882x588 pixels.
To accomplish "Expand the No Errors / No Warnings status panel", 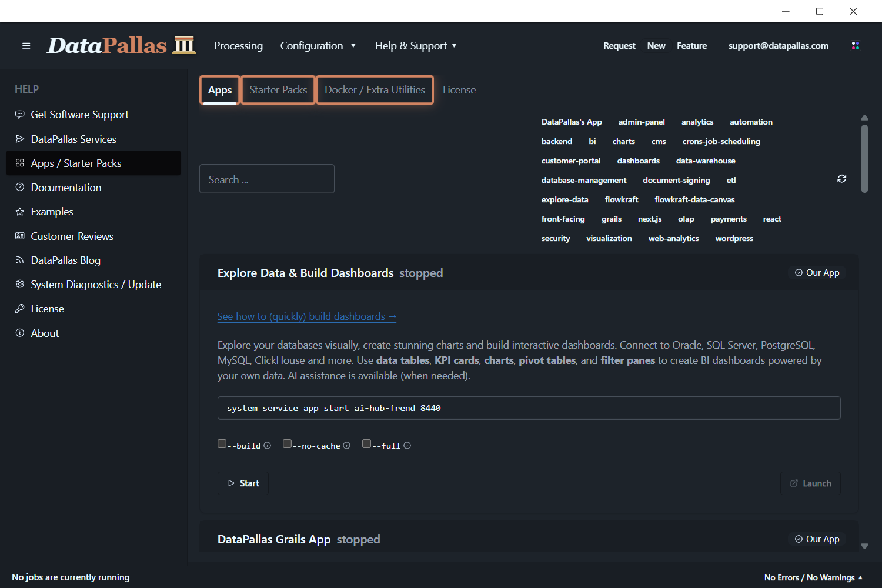I will tap(814, 577).
